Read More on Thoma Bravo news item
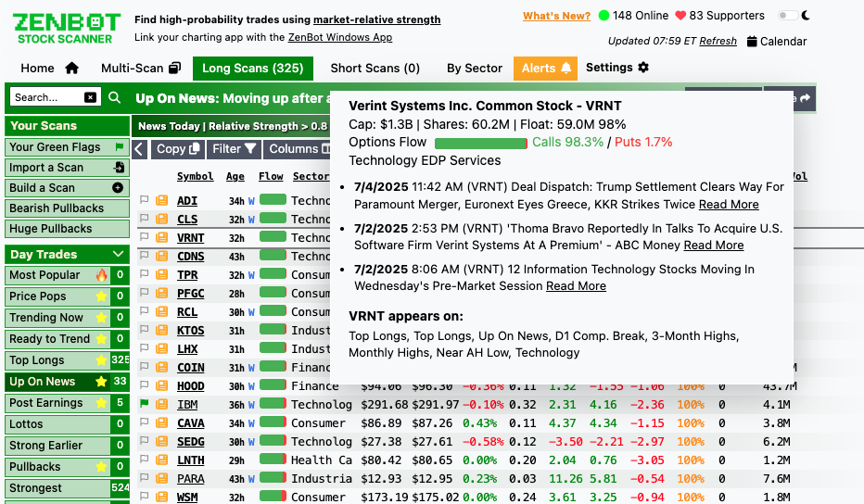 (x=714, y=246)
